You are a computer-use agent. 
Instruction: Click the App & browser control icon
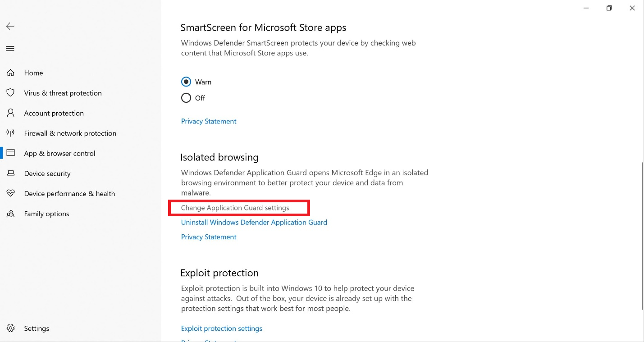coord(11,153)
